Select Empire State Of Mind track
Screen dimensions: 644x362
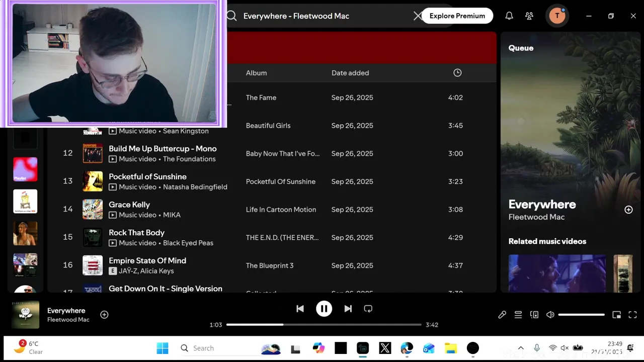tap(147, 261)
